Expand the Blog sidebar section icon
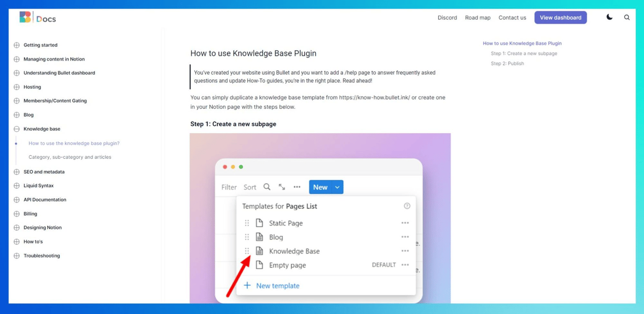Image resolution: width=644 pixels, height=314 pixels. point(17,115)
